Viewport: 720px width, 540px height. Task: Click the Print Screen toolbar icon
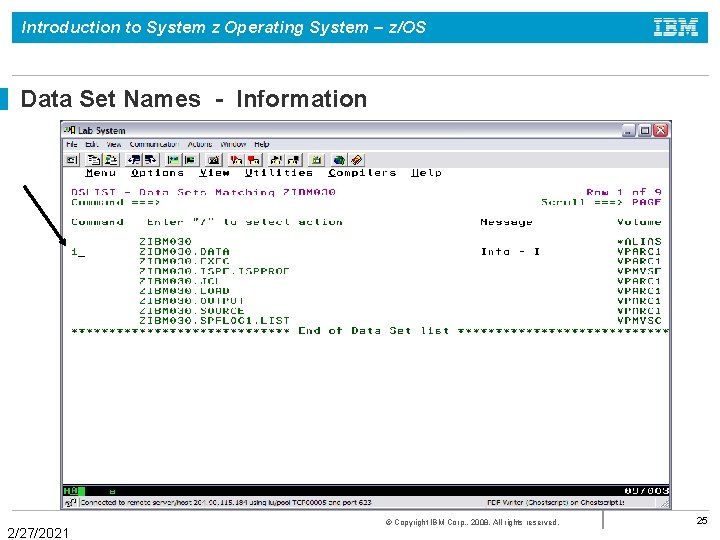coord(72,160)
